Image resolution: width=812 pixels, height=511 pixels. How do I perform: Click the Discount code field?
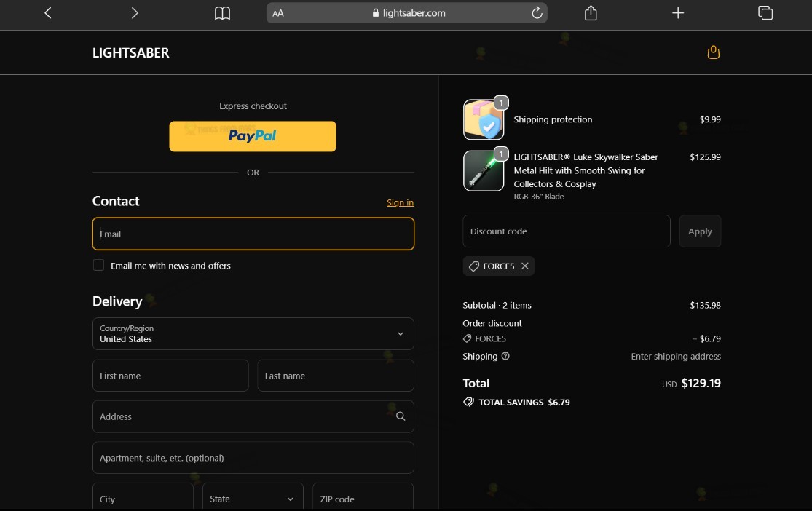566,231
